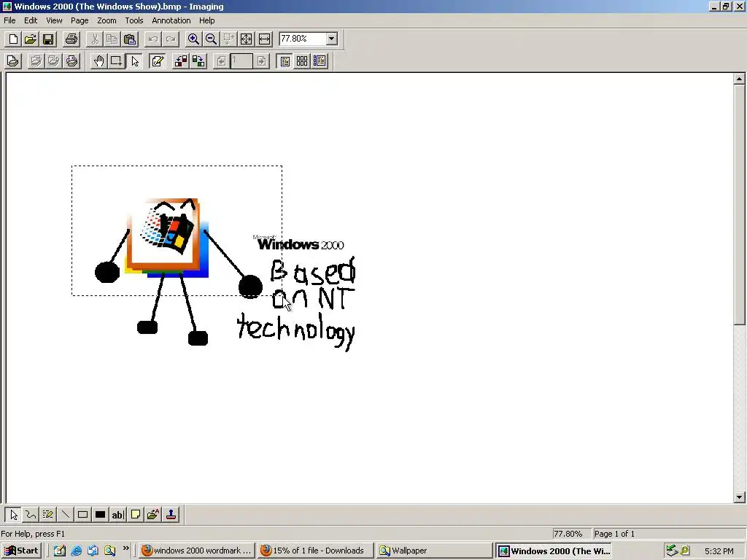The height and width of the screenshot is (560, 747).
Task: Switch to Thumbnails view
Action: click(x=302, y=61)
